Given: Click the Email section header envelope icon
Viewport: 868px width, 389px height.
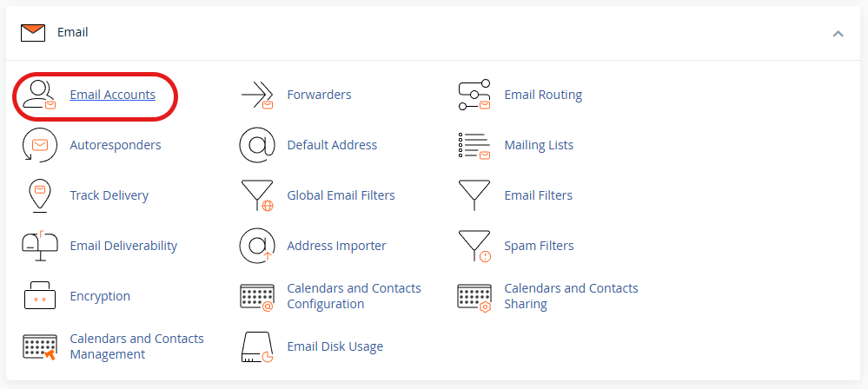Looking at the screenshot, I should point(33,33).
